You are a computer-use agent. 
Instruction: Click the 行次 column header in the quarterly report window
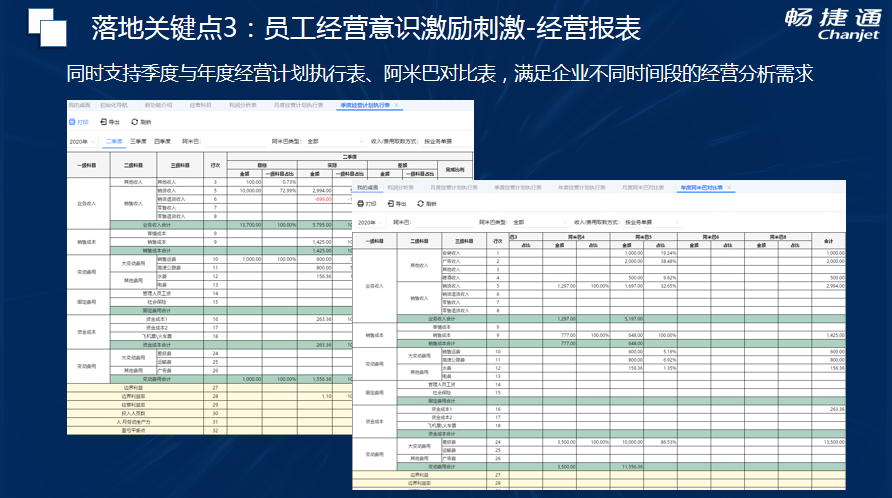(x=215, y=165)
